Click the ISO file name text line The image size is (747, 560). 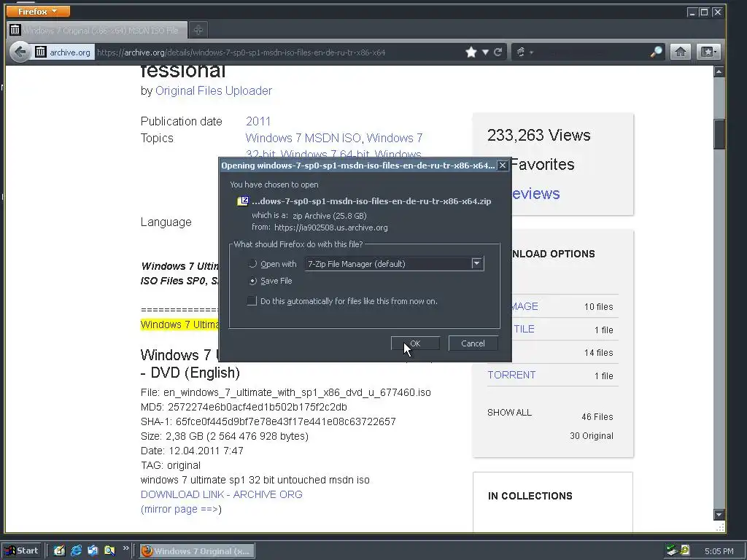286,392
